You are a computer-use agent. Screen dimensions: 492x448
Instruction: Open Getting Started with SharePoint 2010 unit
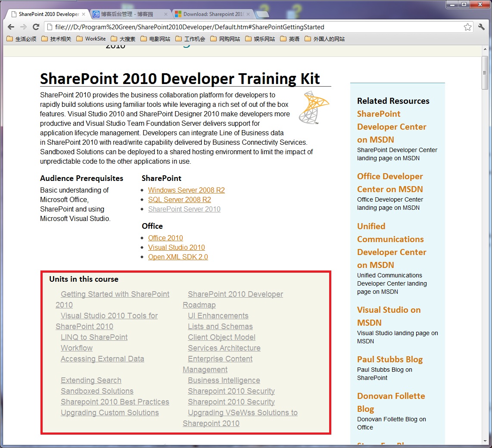tap(115, 294)
